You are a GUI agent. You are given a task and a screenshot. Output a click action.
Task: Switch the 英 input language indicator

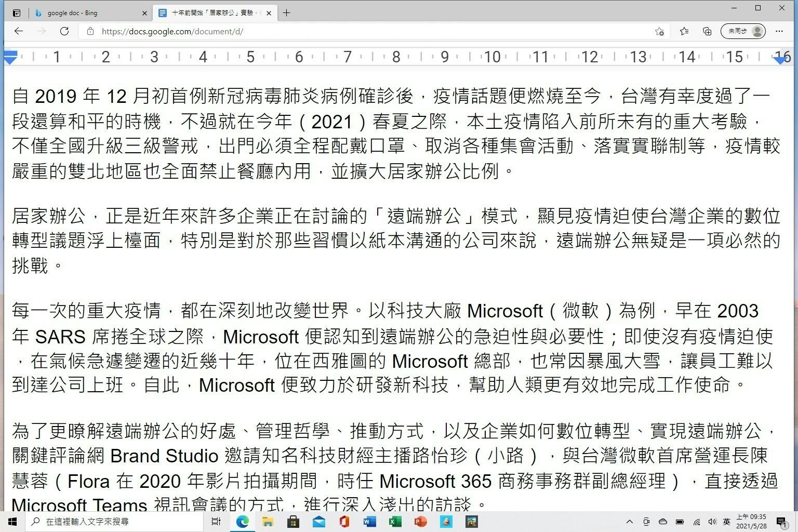point(726,522)
